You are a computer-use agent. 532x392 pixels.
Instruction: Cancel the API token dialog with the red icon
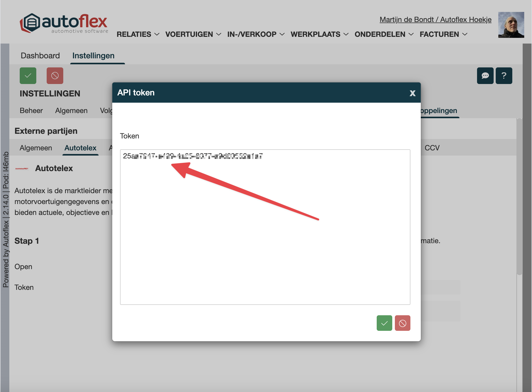click(402, 323)
